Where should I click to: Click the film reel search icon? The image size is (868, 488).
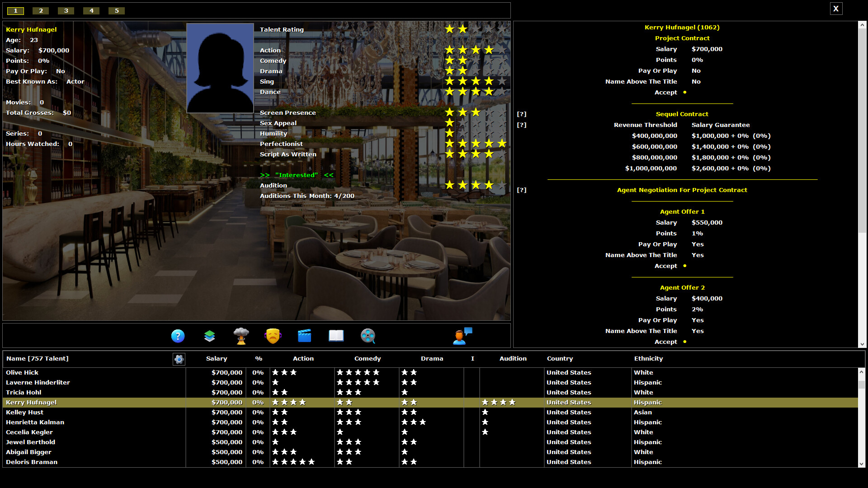point(368,336)
